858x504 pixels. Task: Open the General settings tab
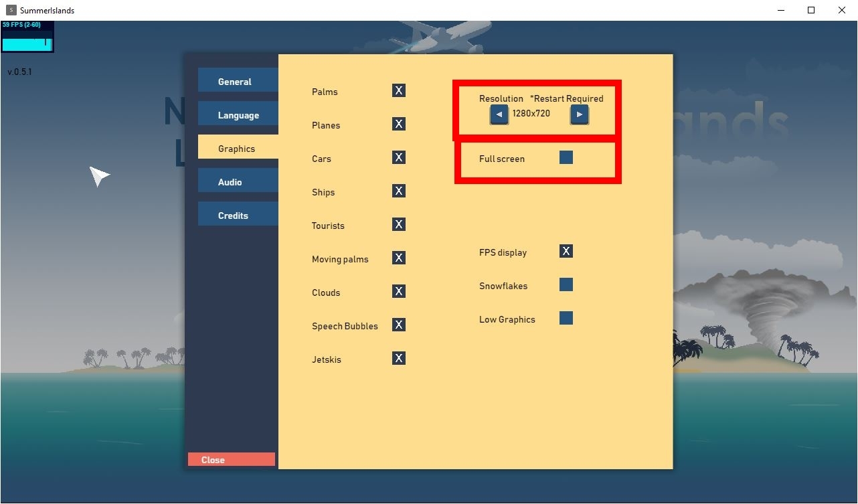[238, 81]
